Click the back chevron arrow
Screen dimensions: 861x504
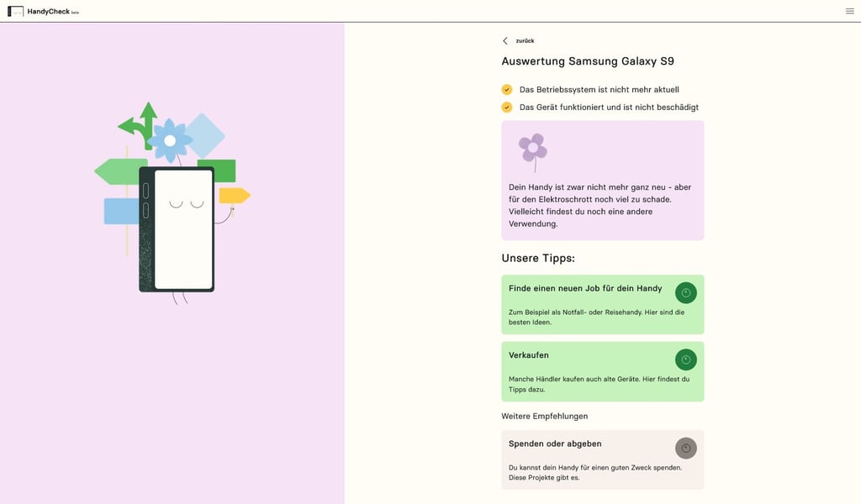coord(505,40)
